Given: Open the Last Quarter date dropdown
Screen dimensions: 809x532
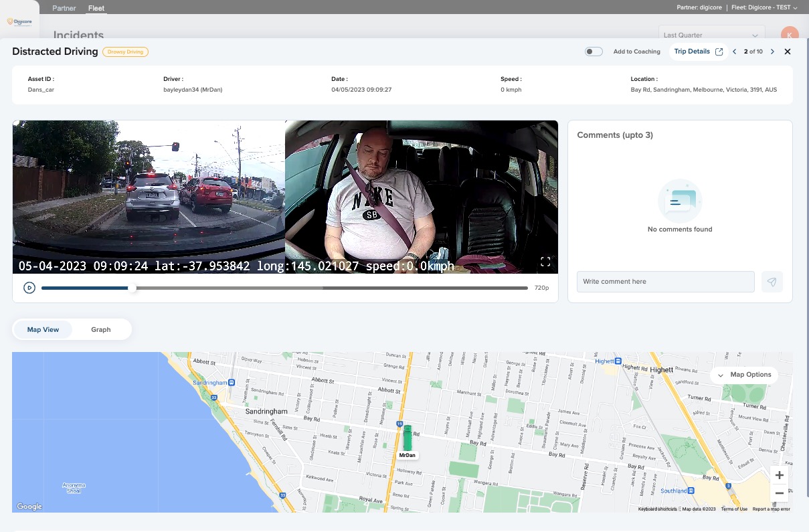Looking at the screenshot, I should tap(711, 35).
